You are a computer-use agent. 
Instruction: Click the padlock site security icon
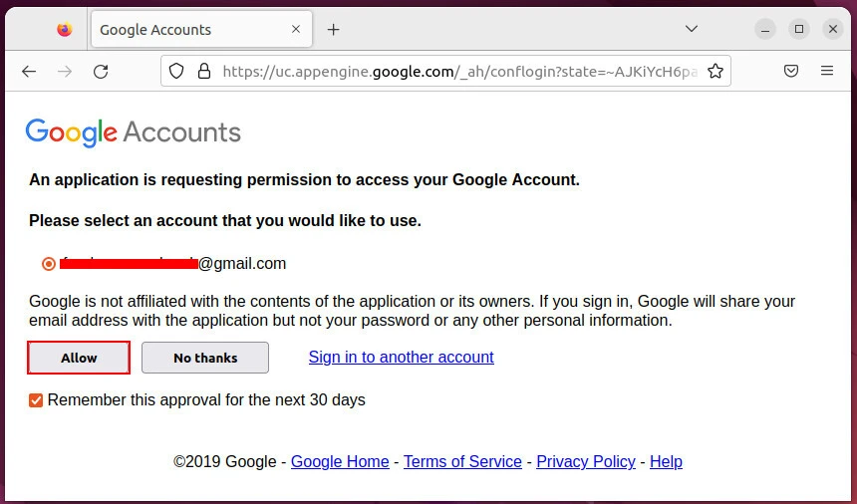pos(204,71)
